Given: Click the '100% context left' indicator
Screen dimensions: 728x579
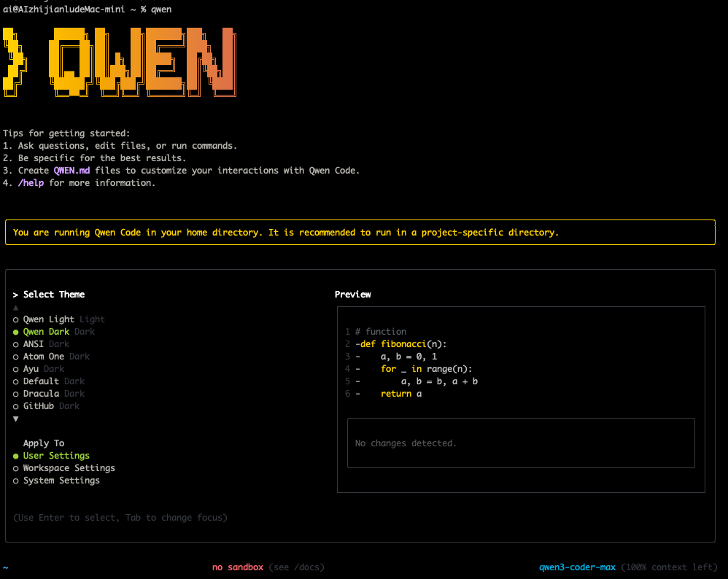Looking at the screenshot, I should click(x=669, y=567).
